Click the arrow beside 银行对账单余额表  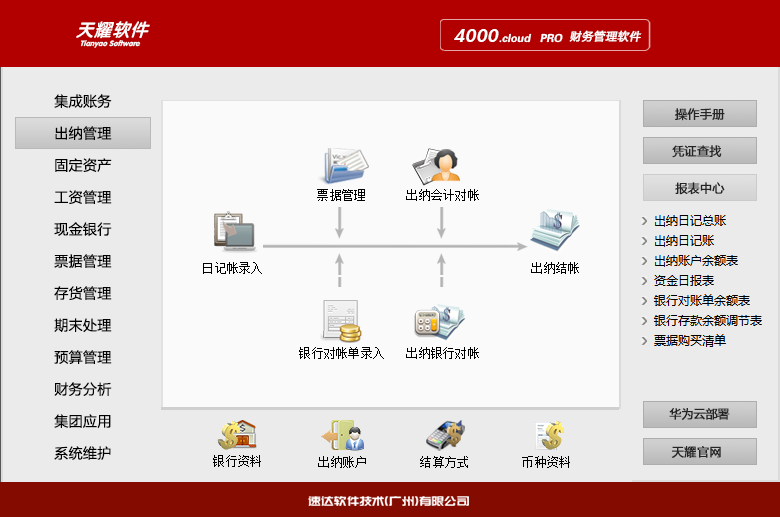(x=645, y=301)
